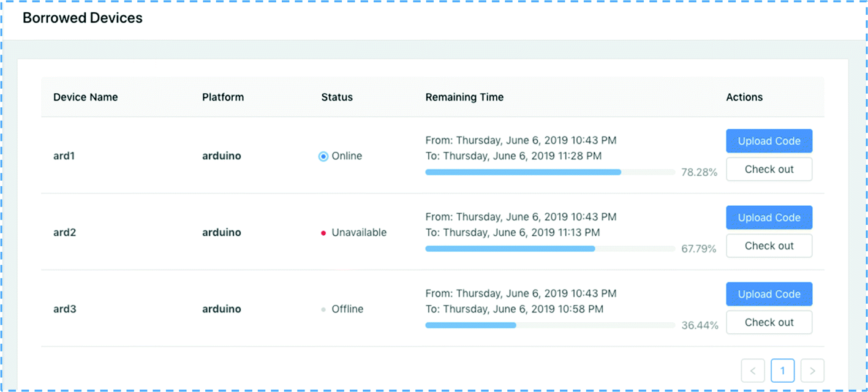Upload Code to ard2 device

(x=769, y=217)
